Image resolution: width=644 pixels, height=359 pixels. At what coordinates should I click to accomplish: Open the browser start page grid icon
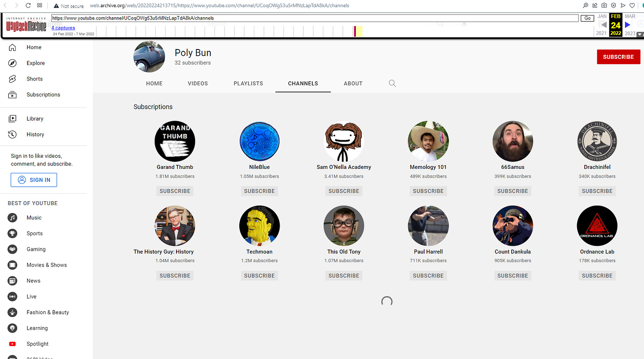pyautogui.click(x=40, y=6)
